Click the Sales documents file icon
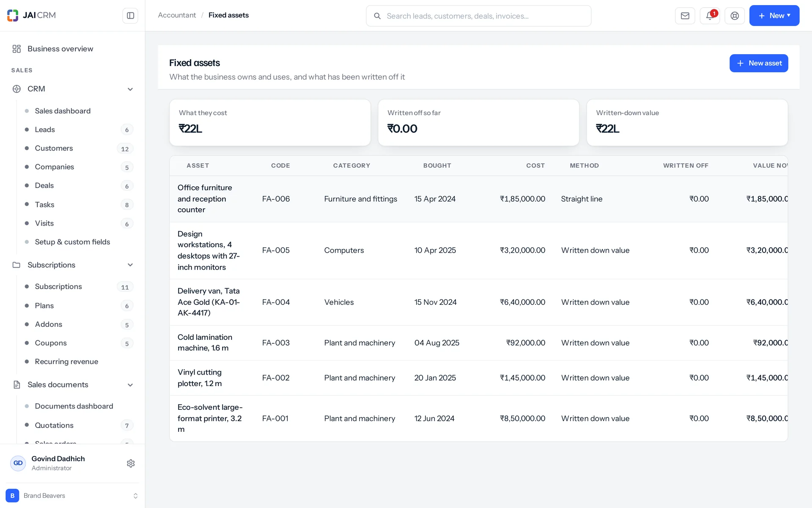812x508 pixels. pyautogui.click(x=16, y=385)
